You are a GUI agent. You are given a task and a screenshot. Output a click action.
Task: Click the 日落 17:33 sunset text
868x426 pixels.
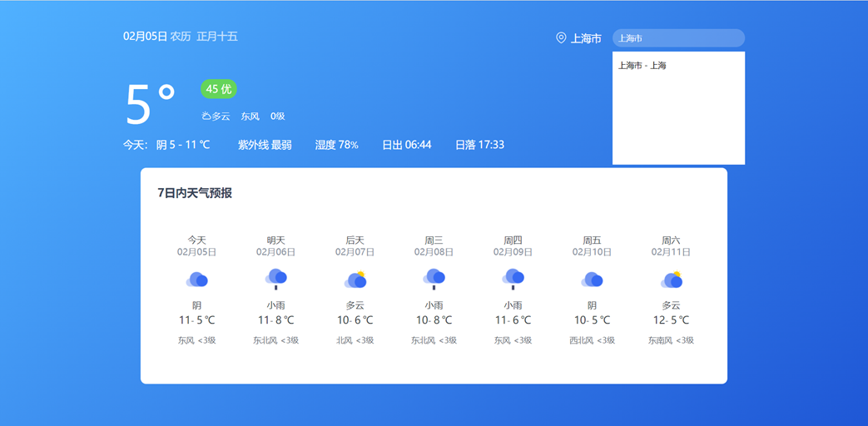coord(479,145)
